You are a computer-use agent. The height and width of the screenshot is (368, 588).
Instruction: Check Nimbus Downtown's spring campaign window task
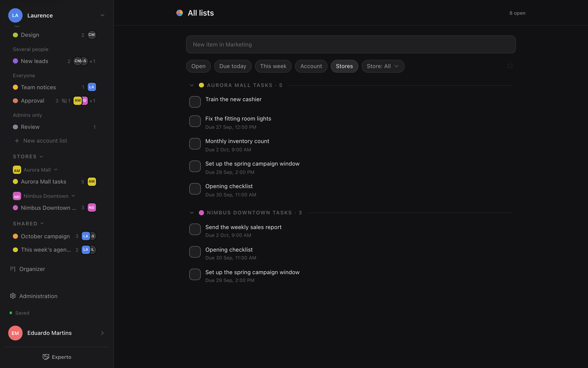coord(195,274)
